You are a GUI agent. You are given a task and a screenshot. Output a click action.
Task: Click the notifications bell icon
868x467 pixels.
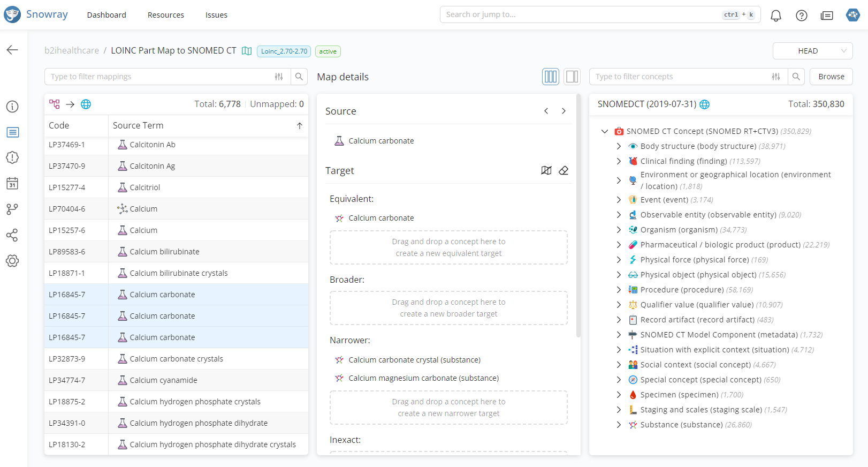(775, 16)
